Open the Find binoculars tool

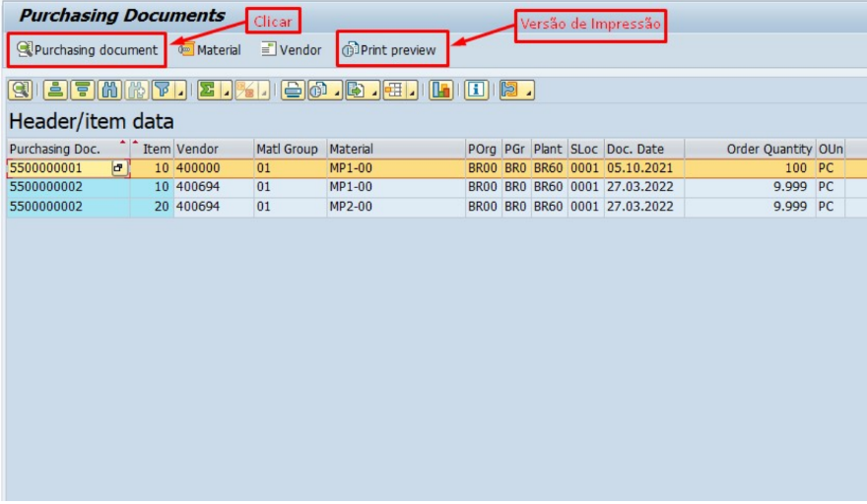click(109, 90)
